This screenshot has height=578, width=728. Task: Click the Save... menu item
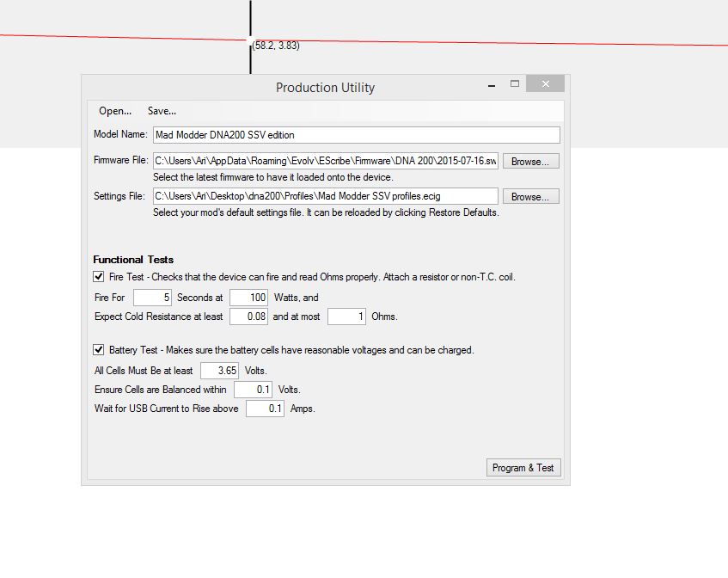pyautogui.click(x=162, y=111)
